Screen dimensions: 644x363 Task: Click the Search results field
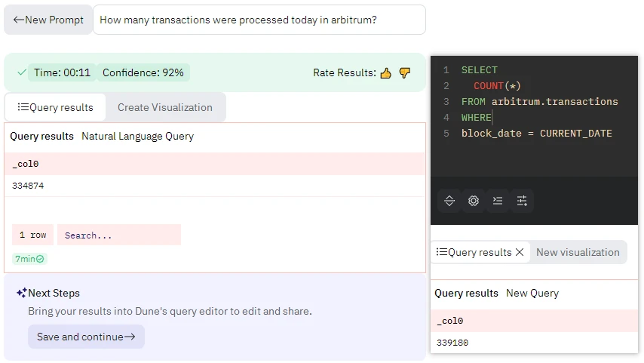[x=118, y=235]
